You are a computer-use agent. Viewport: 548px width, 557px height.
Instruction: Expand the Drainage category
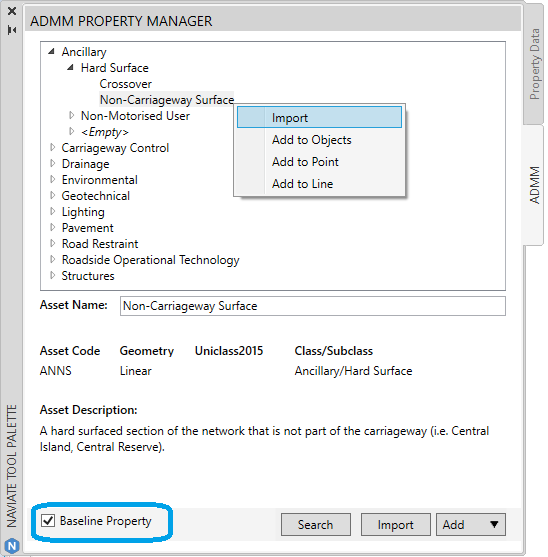point(53,163)
